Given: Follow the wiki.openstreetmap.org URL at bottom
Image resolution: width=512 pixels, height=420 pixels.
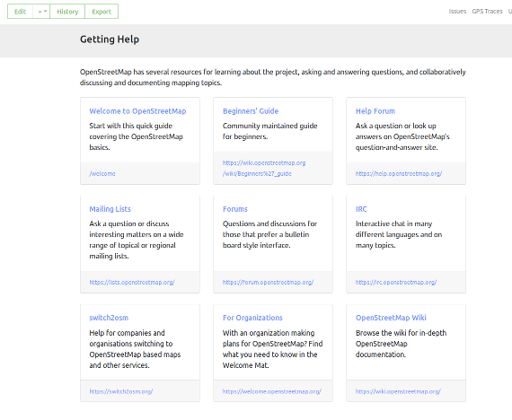Looking at the screenshot, I should click(398, 391).
